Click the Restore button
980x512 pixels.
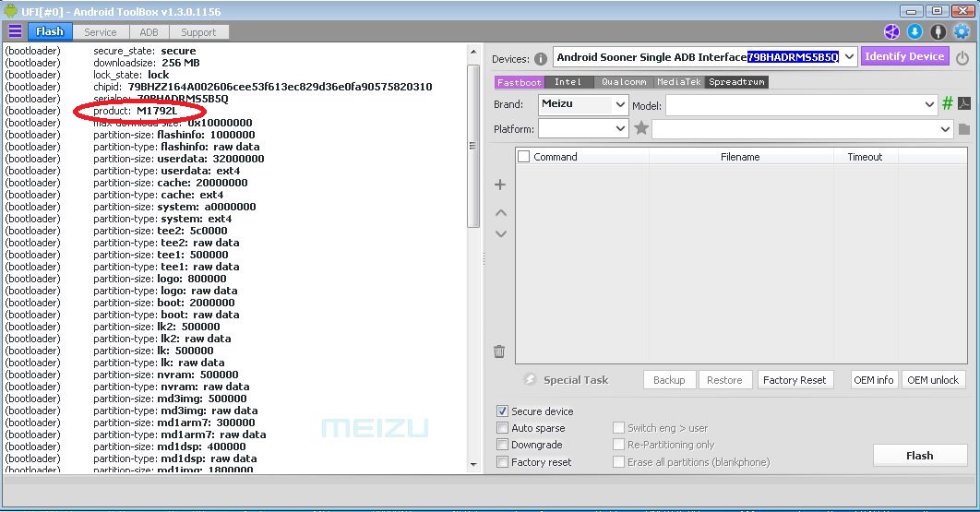pos(724,379)
